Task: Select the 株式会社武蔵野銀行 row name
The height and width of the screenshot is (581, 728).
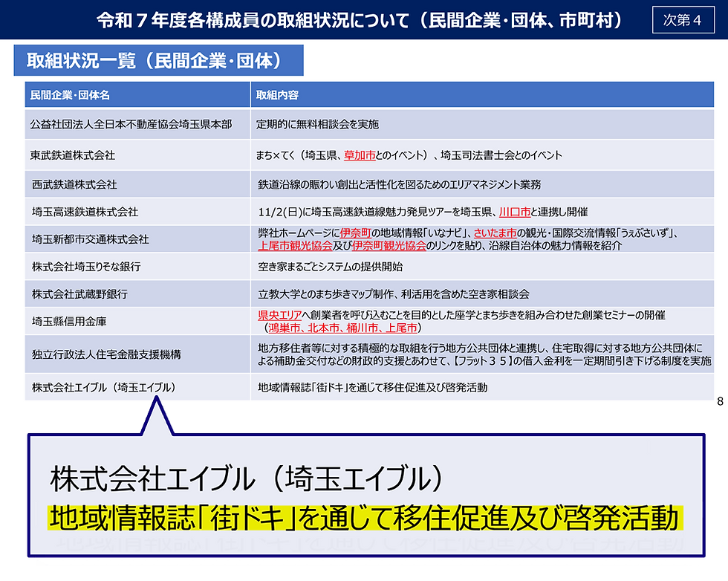Action: [x=79, y=294]
